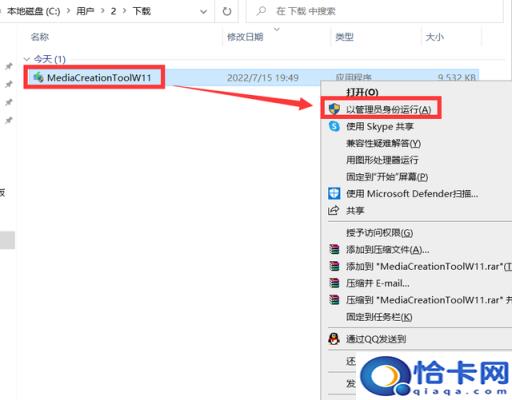The width and height of the screenshot is (512, 400).
Task: Click folder 2 in the breadcrumb path
Action: click(x=113, y=11)
